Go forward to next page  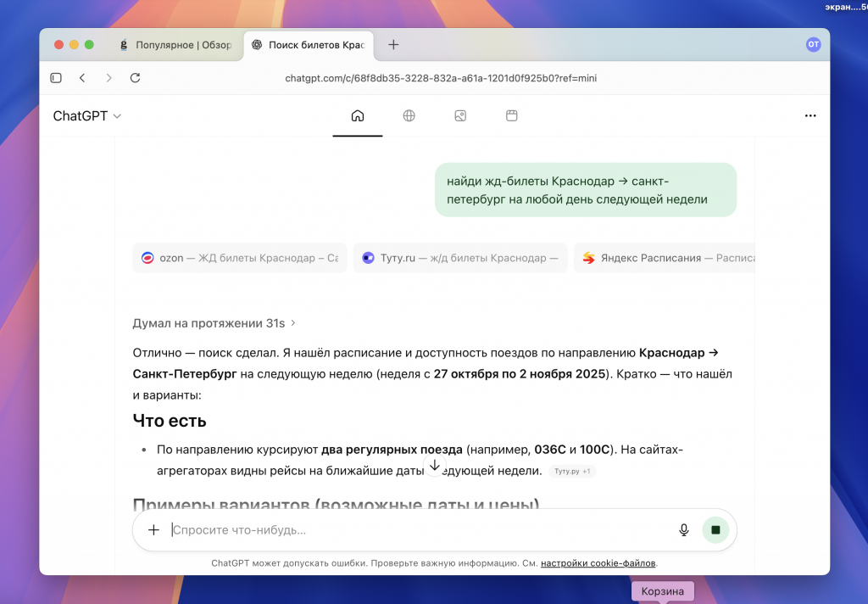pos(108,78)
